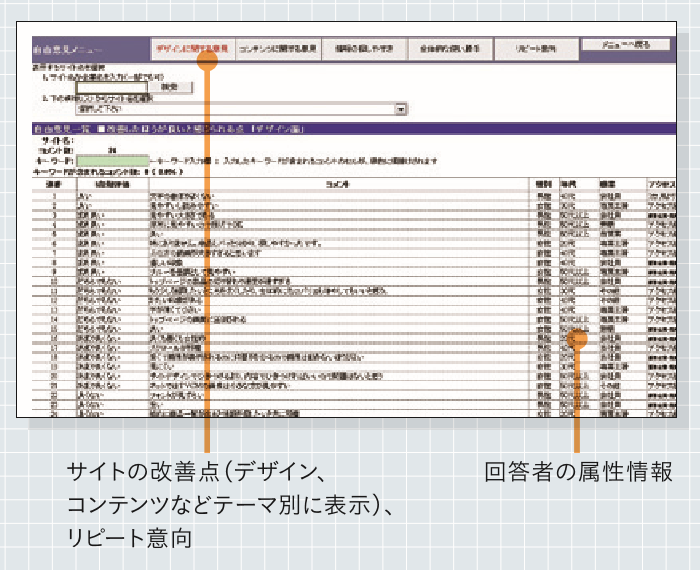Click the 性別 column header
Viewport: 700px width, 570px height.
tap(543, 184)
